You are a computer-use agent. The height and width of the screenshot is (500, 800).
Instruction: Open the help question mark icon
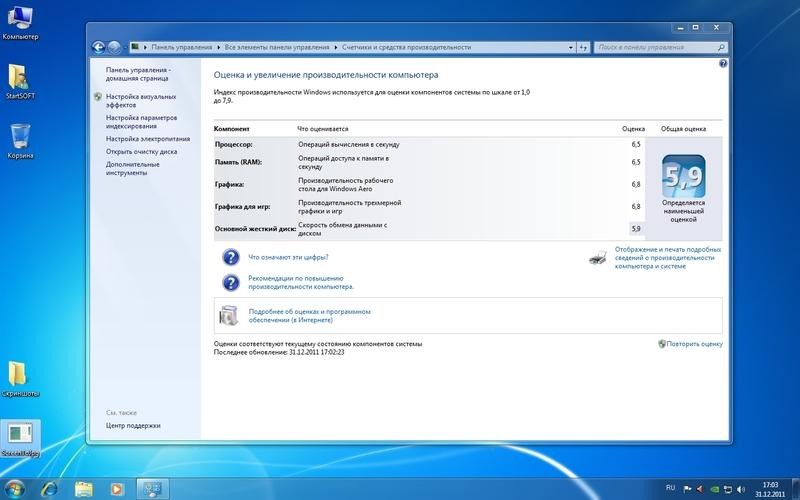(x=722, y=64)
